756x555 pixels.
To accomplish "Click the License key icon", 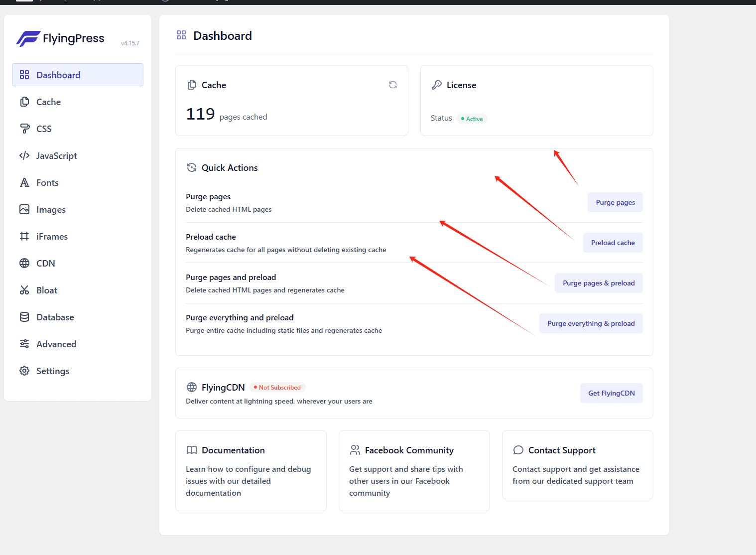I will click(437, 85).
